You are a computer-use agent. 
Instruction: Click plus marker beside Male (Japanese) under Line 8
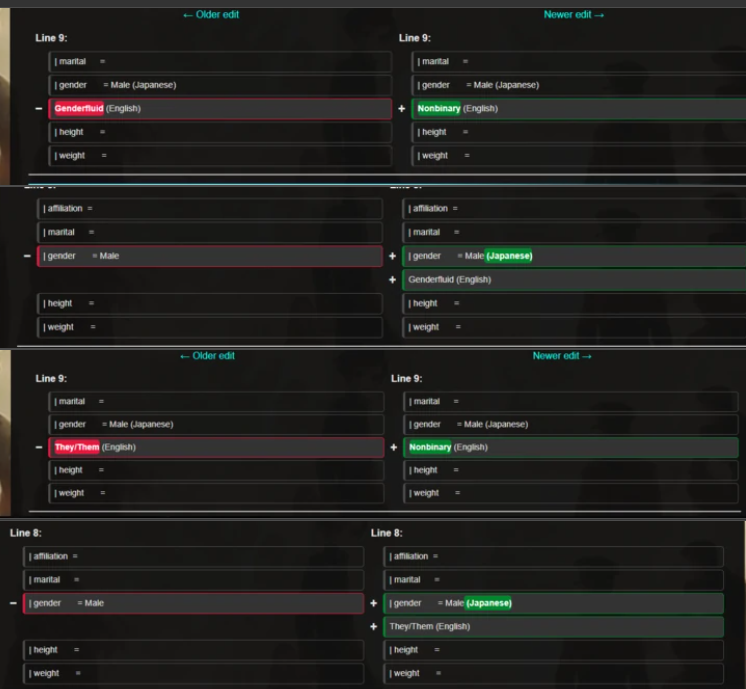(x=374, y=603)
